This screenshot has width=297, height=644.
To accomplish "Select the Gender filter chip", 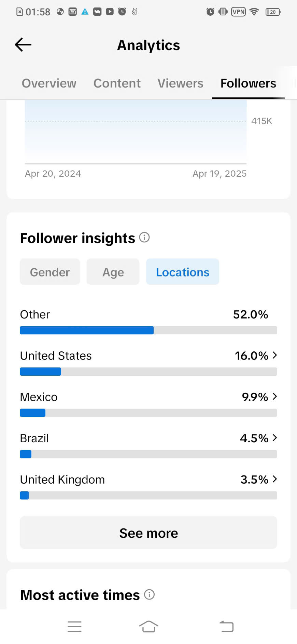I will pyautogui.click(x=50, y=272).
